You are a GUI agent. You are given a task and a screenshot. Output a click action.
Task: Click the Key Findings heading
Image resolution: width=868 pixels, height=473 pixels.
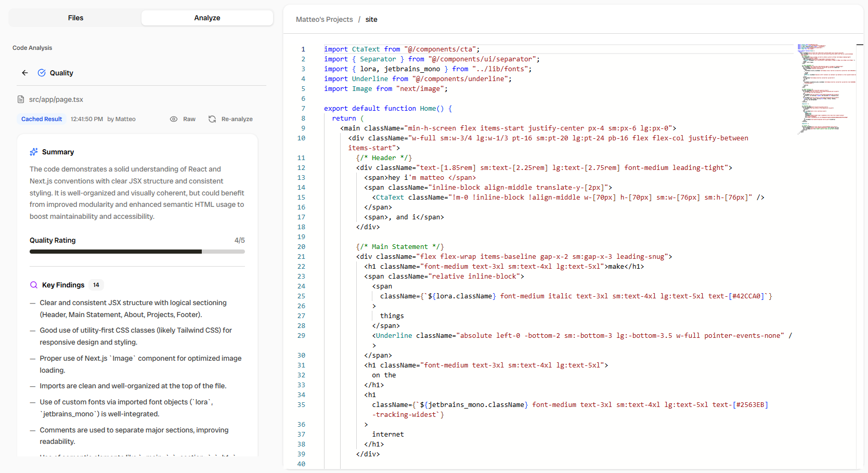click(63, 285)
